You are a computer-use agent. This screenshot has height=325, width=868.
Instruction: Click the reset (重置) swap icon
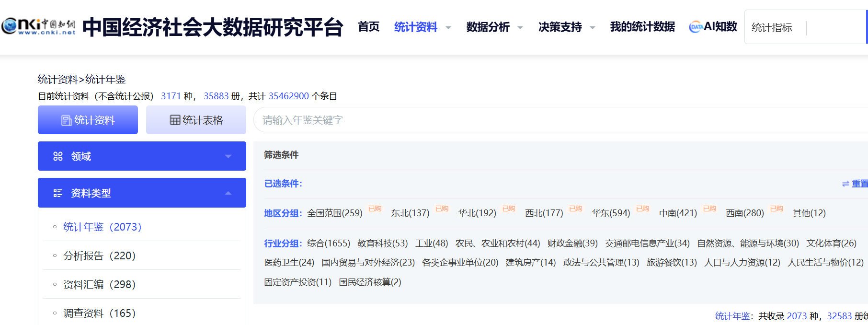click(845, 184)
